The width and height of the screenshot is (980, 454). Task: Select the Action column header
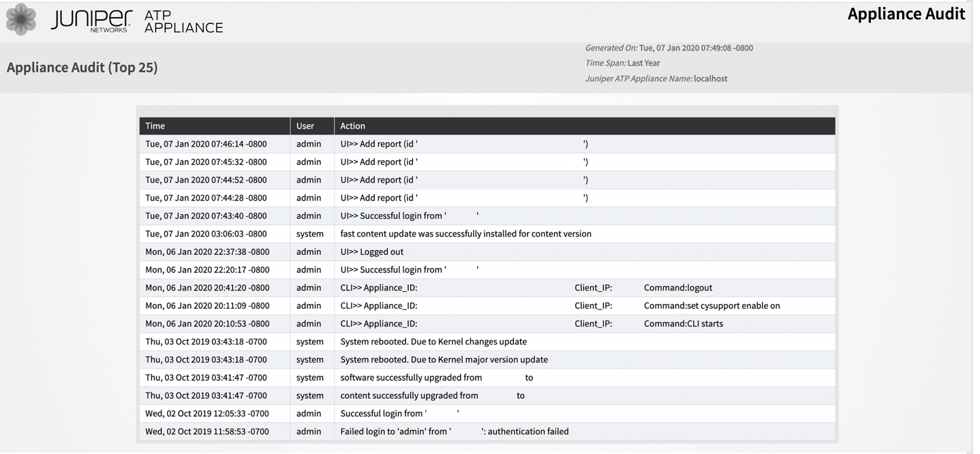pyautogui.click(x=353, y=126)
